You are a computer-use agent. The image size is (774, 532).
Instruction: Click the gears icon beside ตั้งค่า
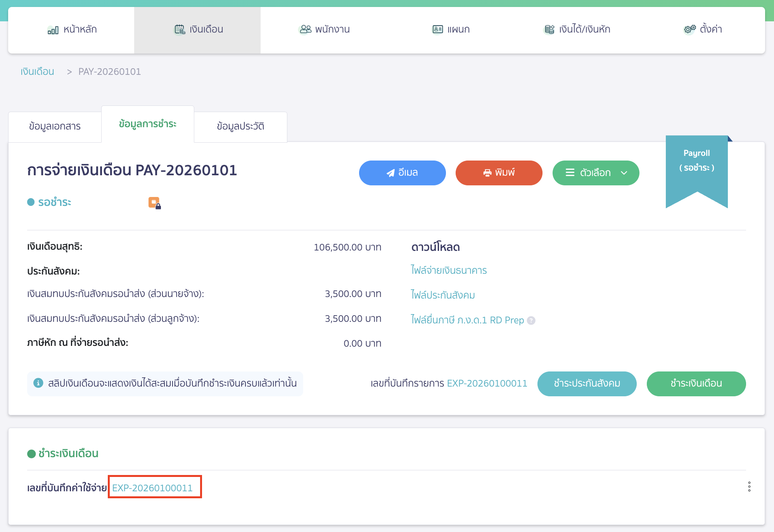[x=689, y=29]
